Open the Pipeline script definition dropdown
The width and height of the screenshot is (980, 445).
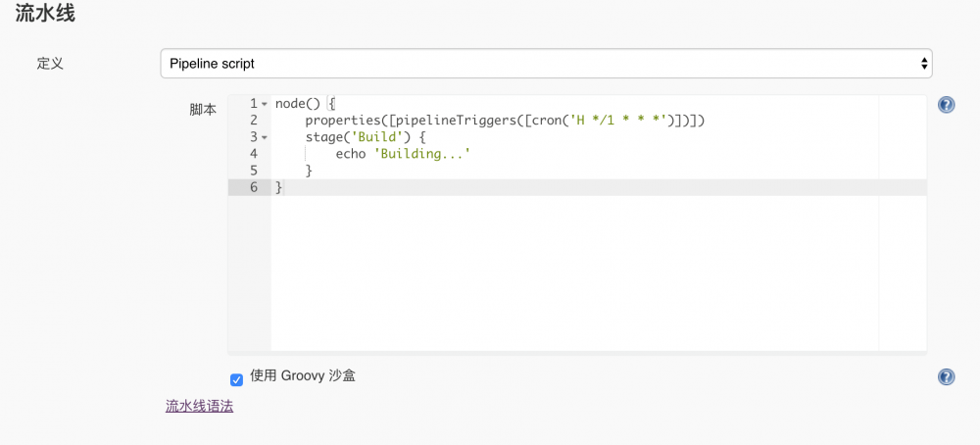(x=546, y=64)
